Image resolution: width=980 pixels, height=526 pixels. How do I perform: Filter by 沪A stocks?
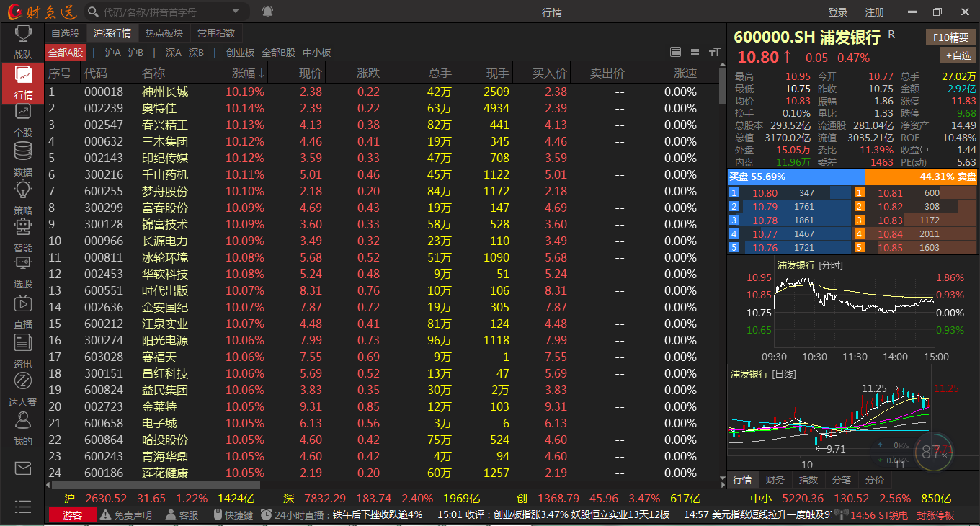[113, 53]
